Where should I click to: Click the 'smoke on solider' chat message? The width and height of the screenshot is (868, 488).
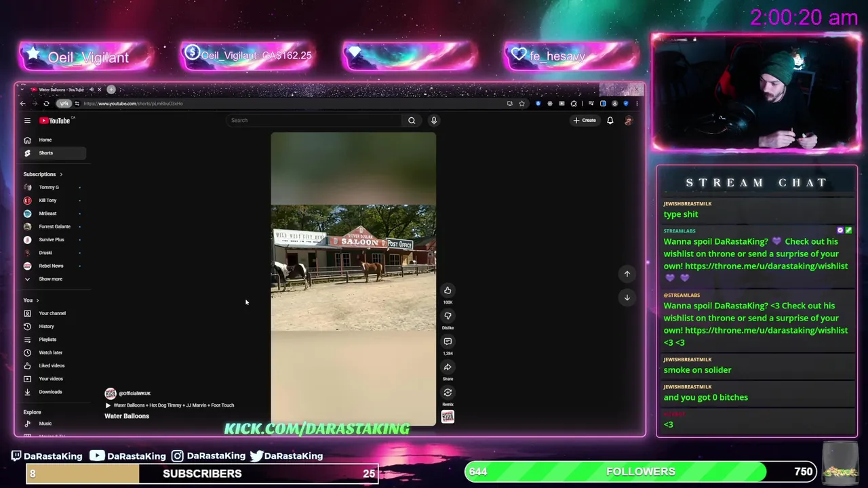[697, 370]
